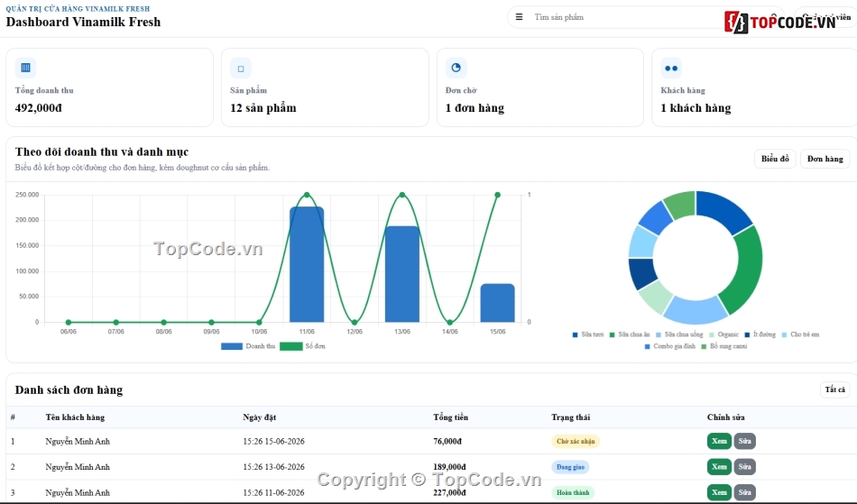This screenshot has height=504, width=857.
Task: Toggle the Organic doughnut legend
Action: pos(723,334)
